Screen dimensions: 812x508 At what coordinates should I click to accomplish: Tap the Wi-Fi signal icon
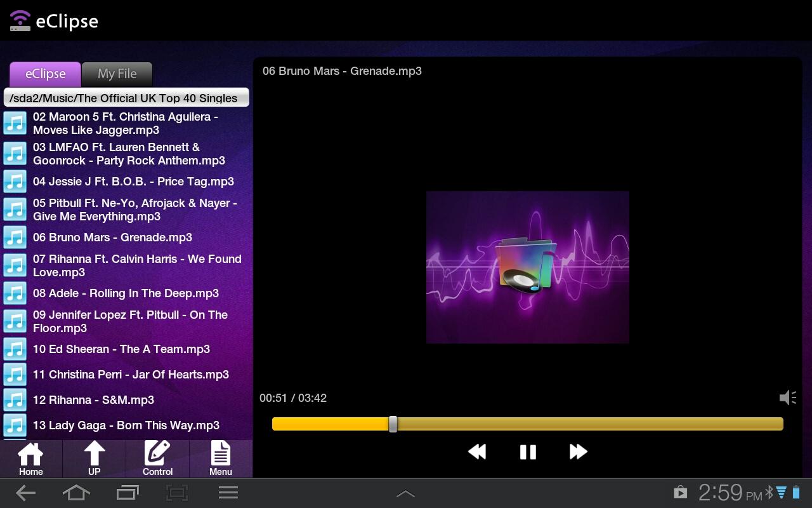tap(782, 493)
